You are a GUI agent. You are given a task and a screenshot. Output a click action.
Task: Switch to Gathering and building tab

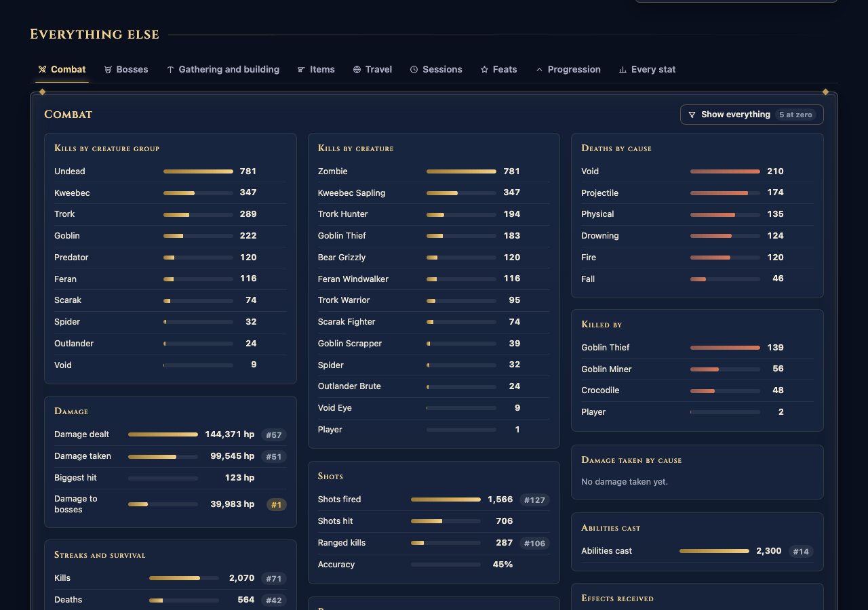pyautogui.click(x=223, y=69)
